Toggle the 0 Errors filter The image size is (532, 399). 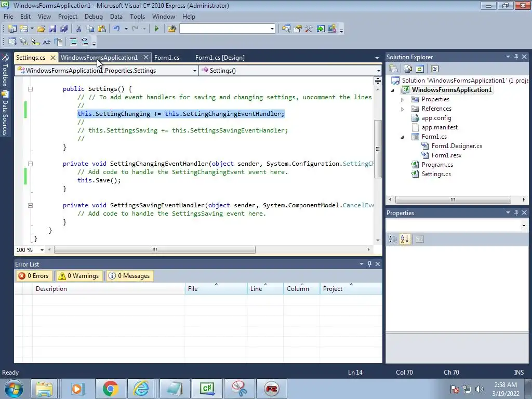click(x=34, y=276)
